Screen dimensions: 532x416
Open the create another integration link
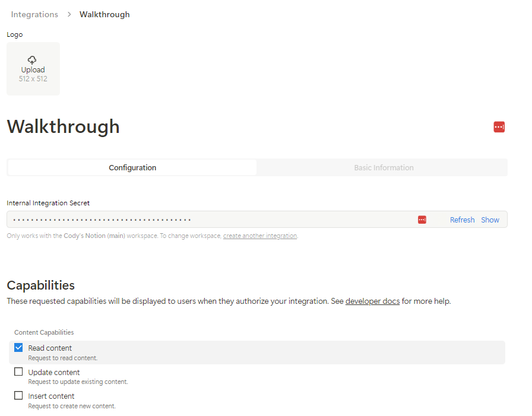click(260, 236)
